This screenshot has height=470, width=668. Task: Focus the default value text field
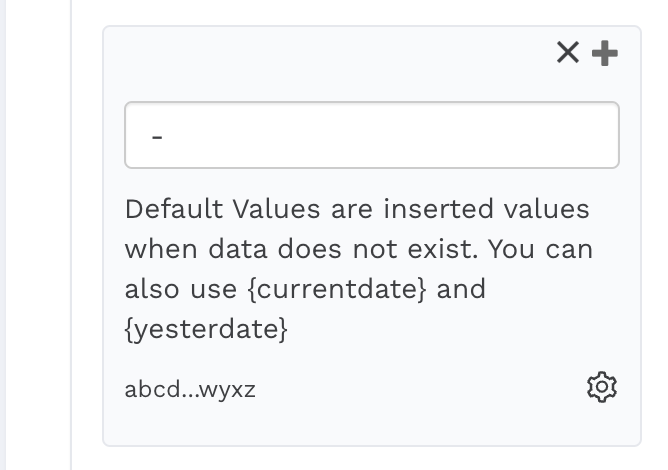[371, 135]
